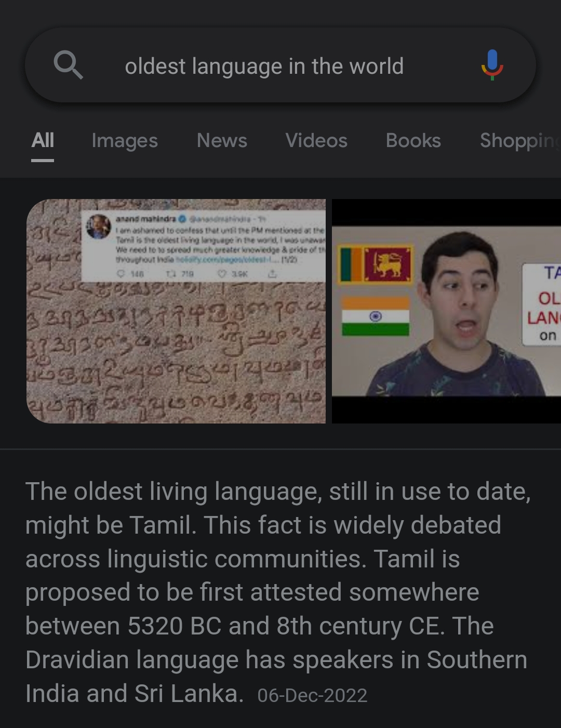Open the Tamil stone inscription image
The width and height of the screenshot is (561, 728).
(176, 311)
